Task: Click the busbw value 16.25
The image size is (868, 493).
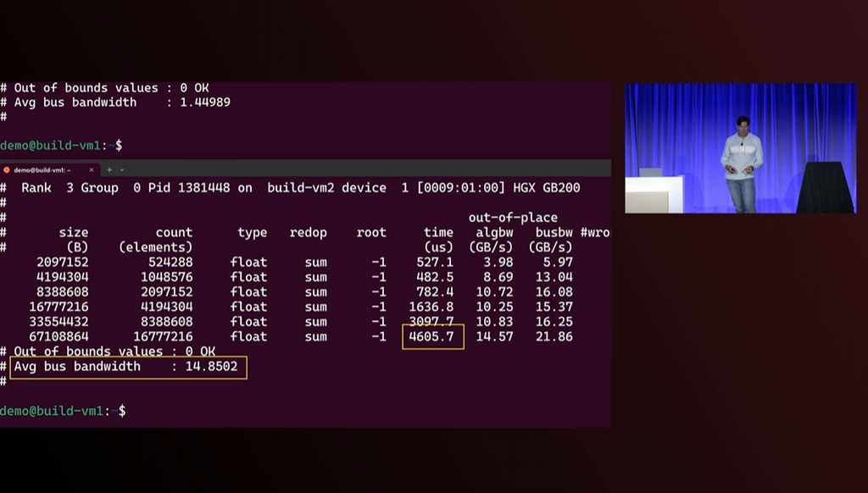Action: coord(554,322)
